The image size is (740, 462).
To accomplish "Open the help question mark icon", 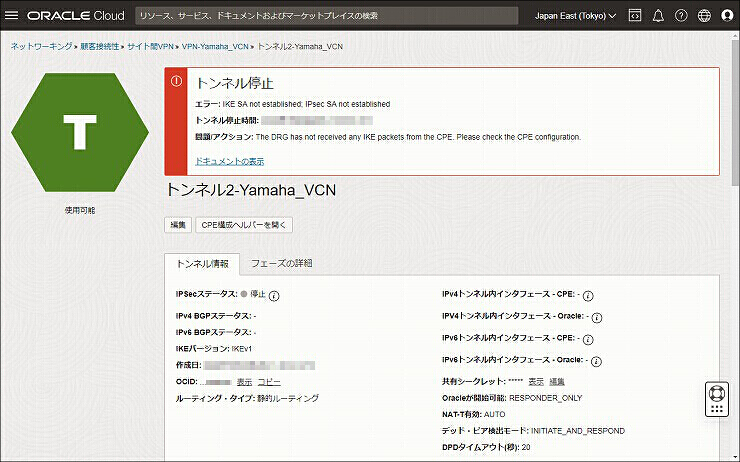I will [x=681, y=16].
